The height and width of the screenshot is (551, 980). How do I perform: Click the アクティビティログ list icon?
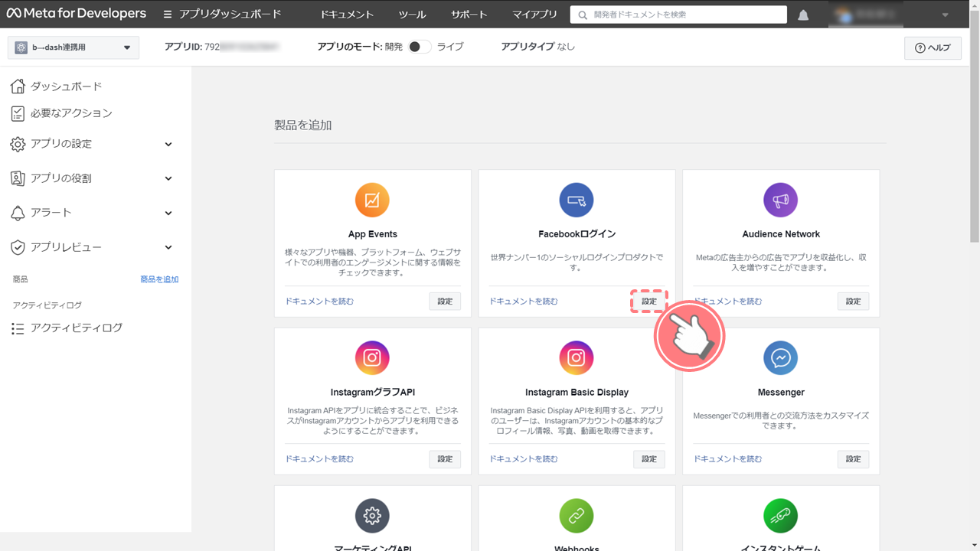click(18, 328)
